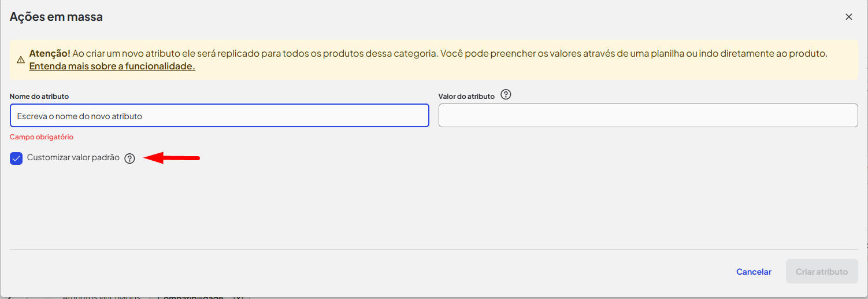The width and height of the screenshot is (868, 299).
Task: Close the Ações em massa dialog
Action: coord(848,17)
